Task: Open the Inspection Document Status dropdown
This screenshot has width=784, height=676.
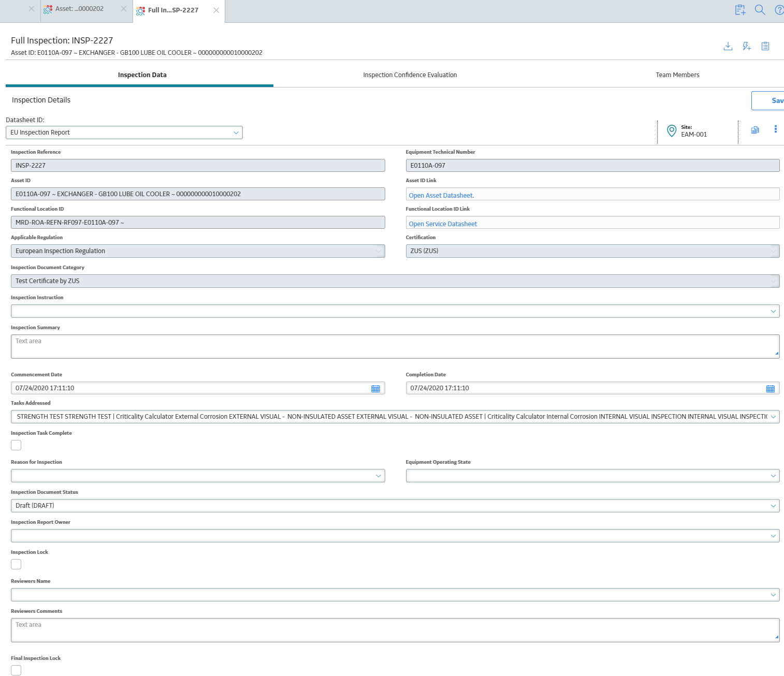Action: tap(395, 506)
